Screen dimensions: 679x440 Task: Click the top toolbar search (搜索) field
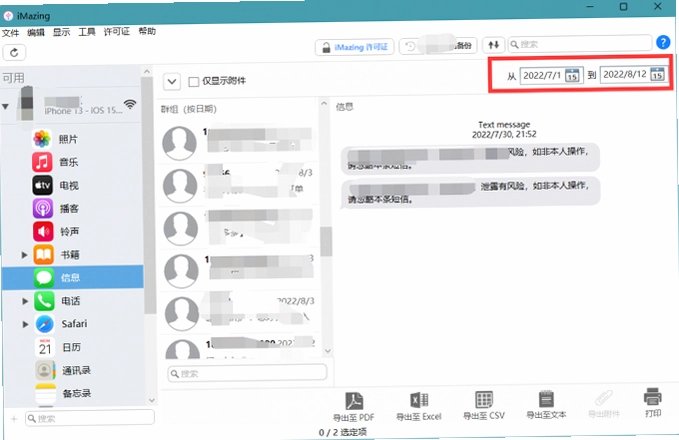click(580, 44)
